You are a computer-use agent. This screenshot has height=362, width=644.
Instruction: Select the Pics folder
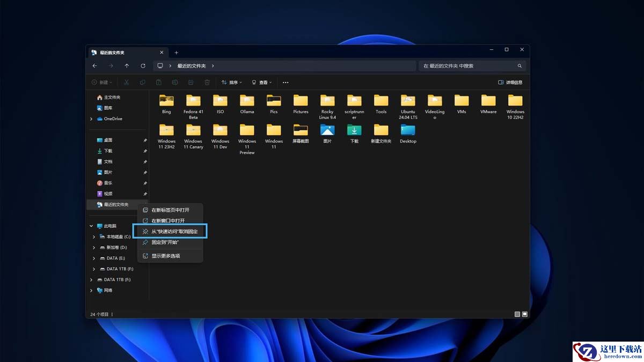point(274,105)
